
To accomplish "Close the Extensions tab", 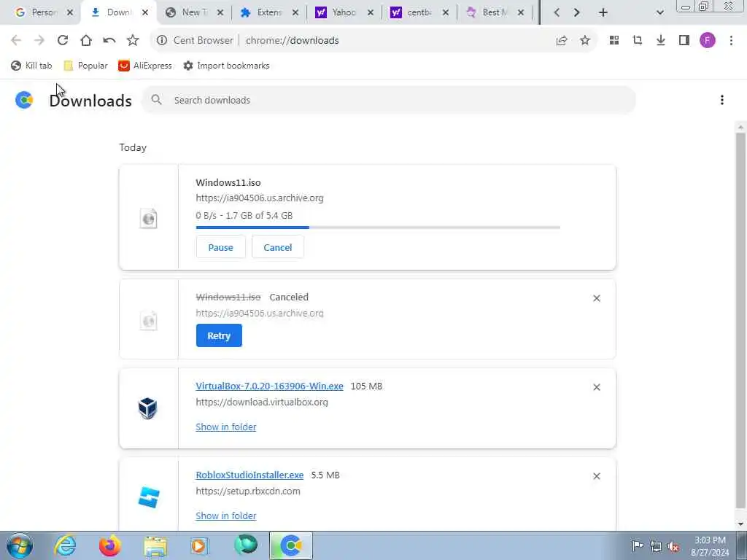I will click(295, 13).
